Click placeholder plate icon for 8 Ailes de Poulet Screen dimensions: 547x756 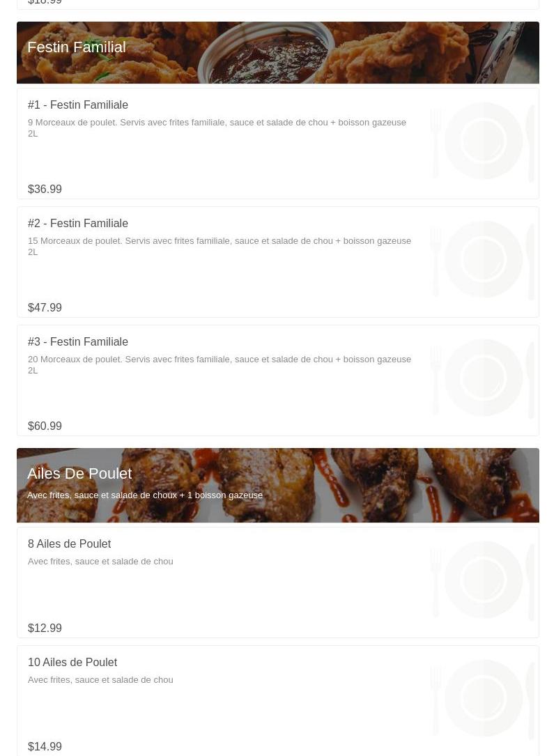pyautogui.click(x=483, y=580)
